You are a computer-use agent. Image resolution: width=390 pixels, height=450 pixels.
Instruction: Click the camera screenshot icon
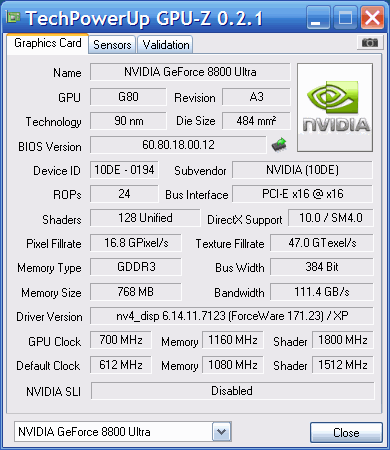coord(370,43)
